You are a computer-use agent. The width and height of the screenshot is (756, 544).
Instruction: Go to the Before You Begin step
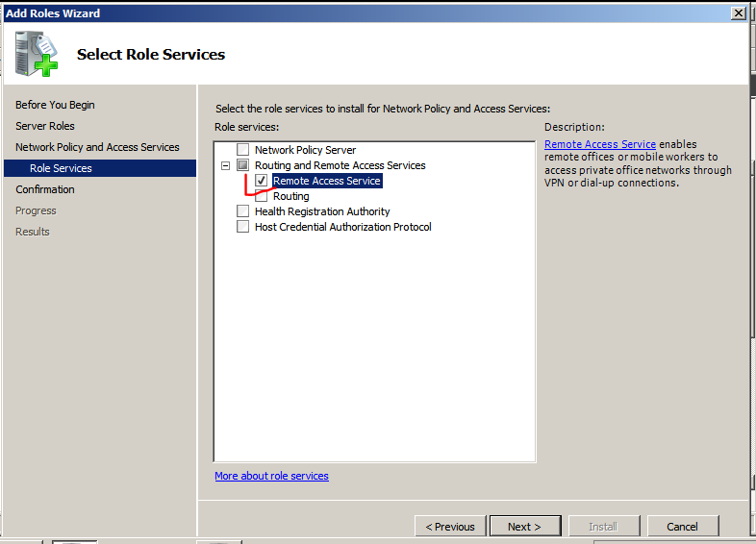coord(55,105)
